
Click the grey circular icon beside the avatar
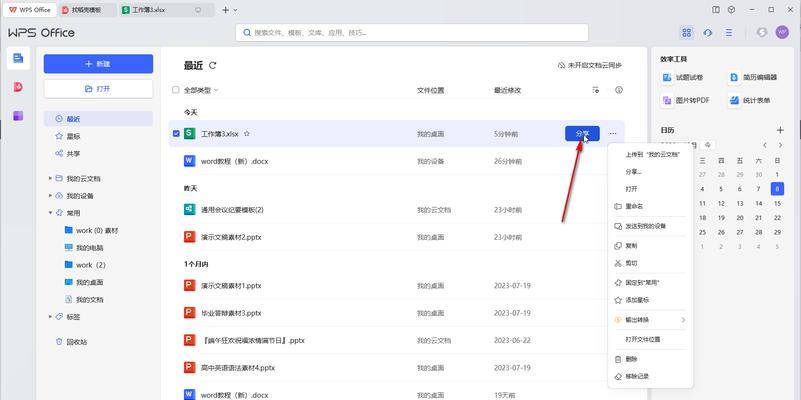tap(762, 32)
